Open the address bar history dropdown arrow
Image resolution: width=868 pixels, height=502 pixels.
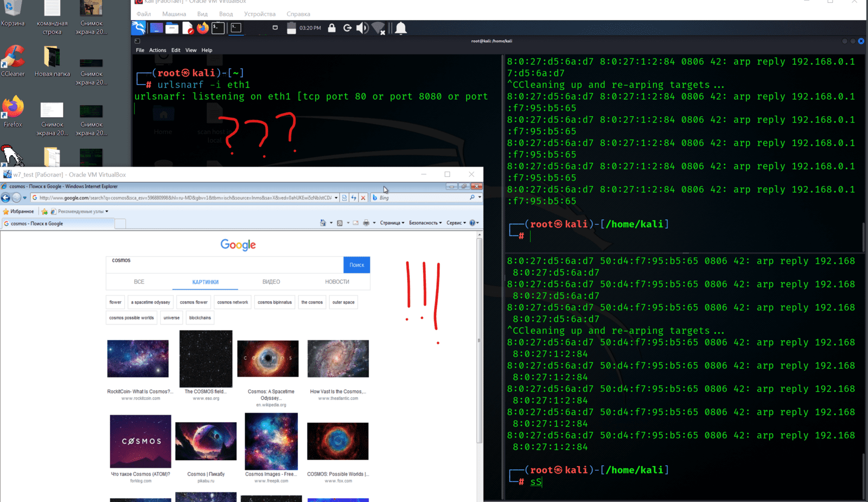336,198
